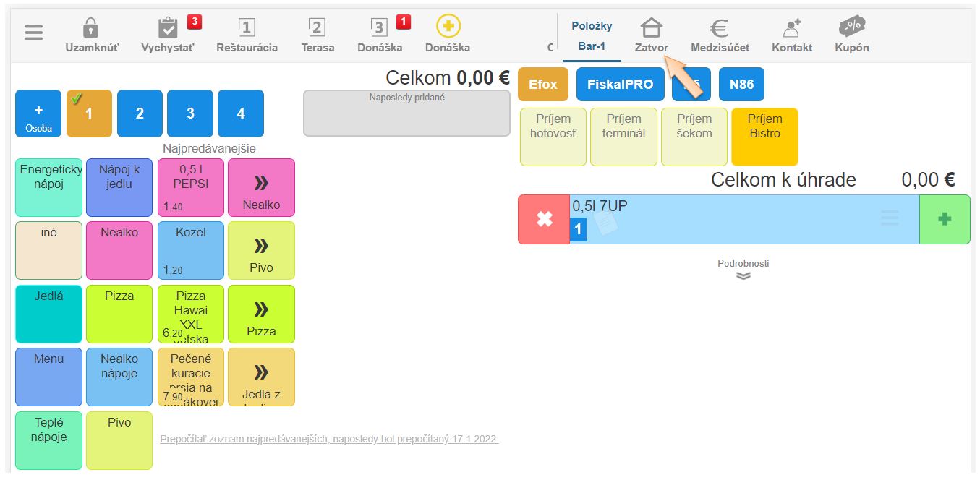Choose Príjem Bistro payment type

pyautogui.click(x=764, y=137)
